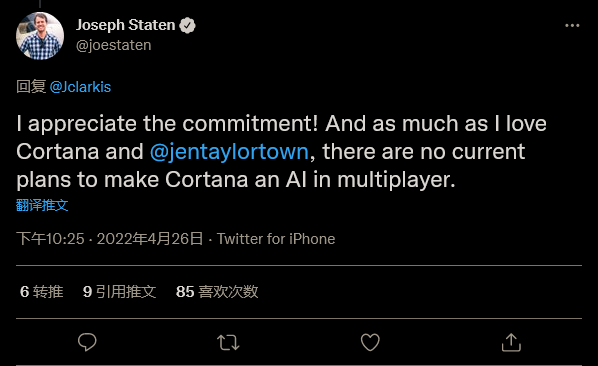
Task: Click the 回复 reply-to label
Action: coord(31,87)
